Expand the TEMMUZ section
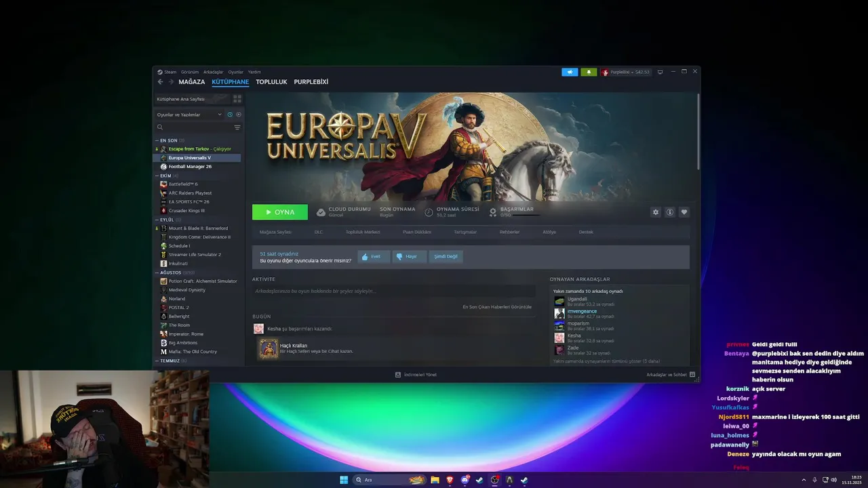This screenshot has height=488, width=868. click(x=155, y=361)
